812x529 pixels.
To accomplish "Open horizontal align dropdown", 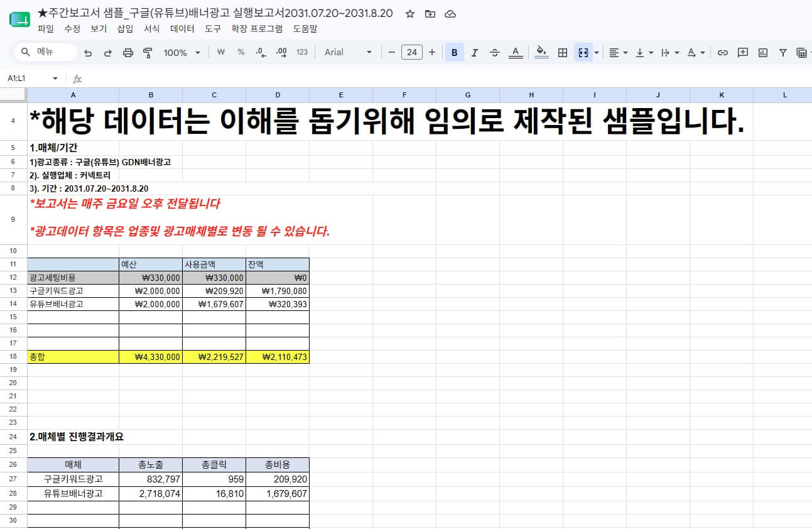I will point(619,53).
